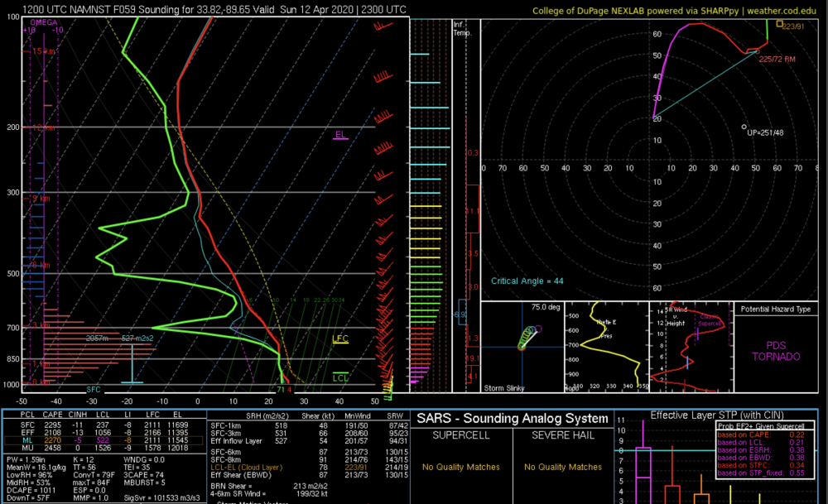828x504 pixels.
Task: Click the LCL level marker
Action: tap(340, 377)
